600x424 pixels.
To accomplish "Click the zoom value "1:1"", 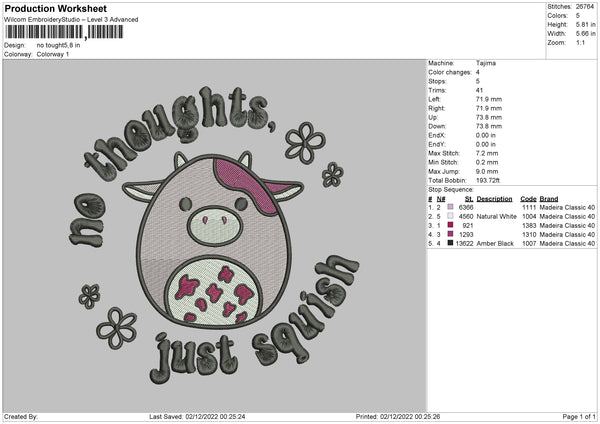I will pyautogui.click(x=580, y=42).
